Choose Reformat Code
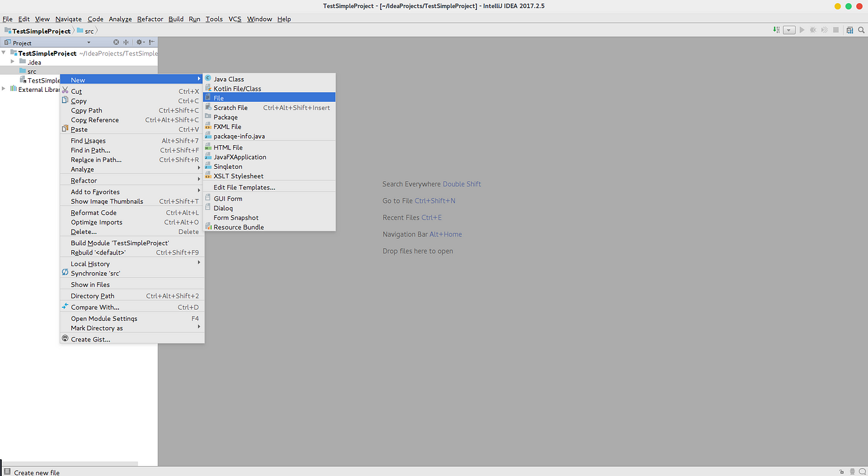Screen dimensions: 868x476 click(132, 213)
